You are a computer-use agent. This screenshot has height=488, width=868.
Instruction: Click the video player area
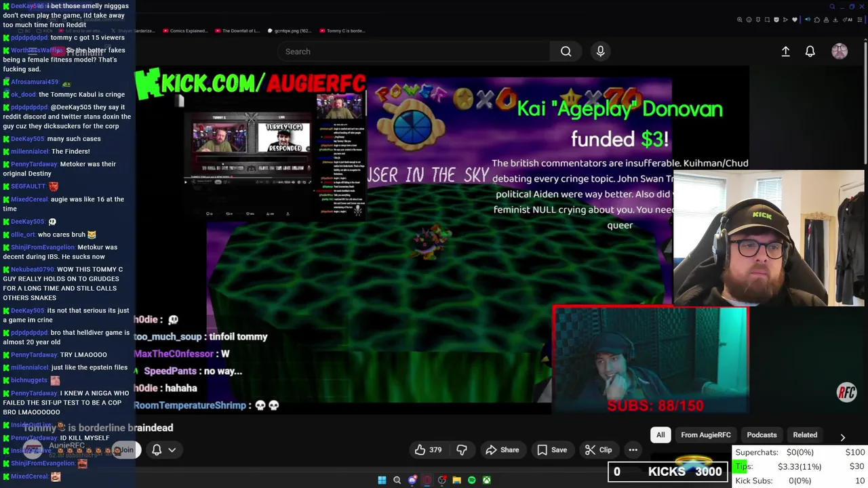coord(442,241)
